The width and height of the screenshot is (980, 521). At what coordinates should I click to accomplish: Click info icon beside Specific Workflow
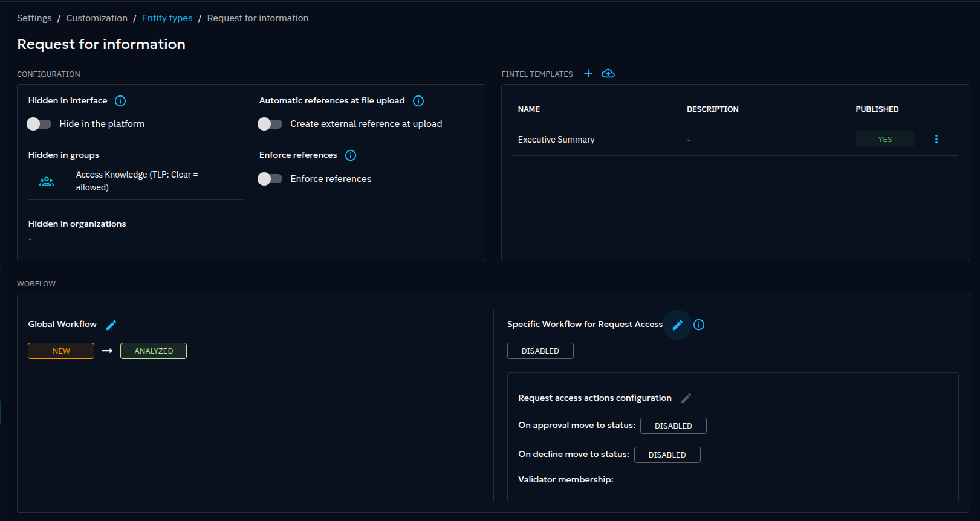[699, 325]
